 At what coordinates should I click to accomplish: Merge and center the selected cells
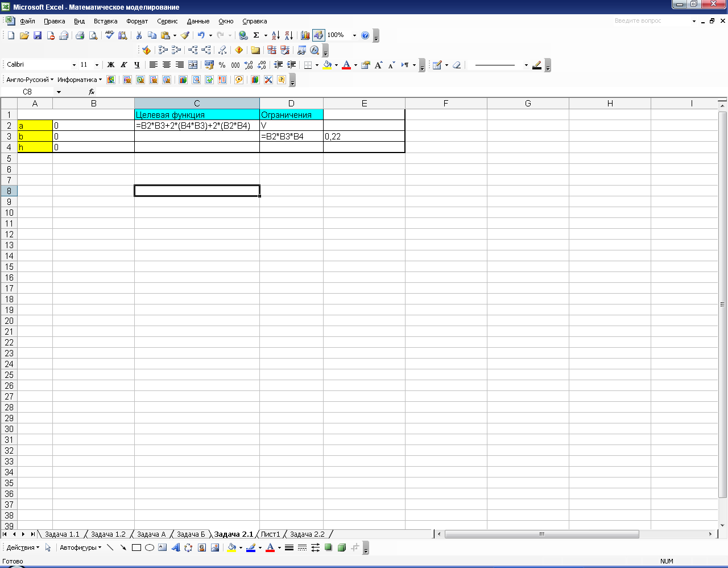click(193, 65)
